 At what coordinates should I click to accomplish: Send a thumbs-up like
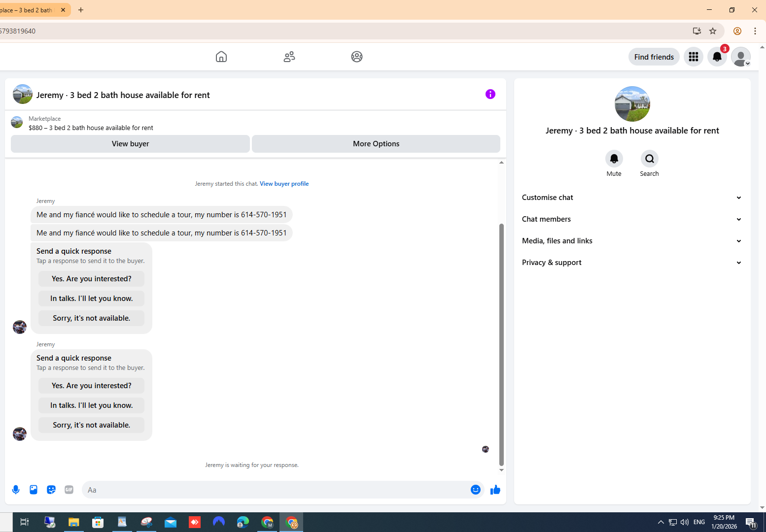(495, 490)
